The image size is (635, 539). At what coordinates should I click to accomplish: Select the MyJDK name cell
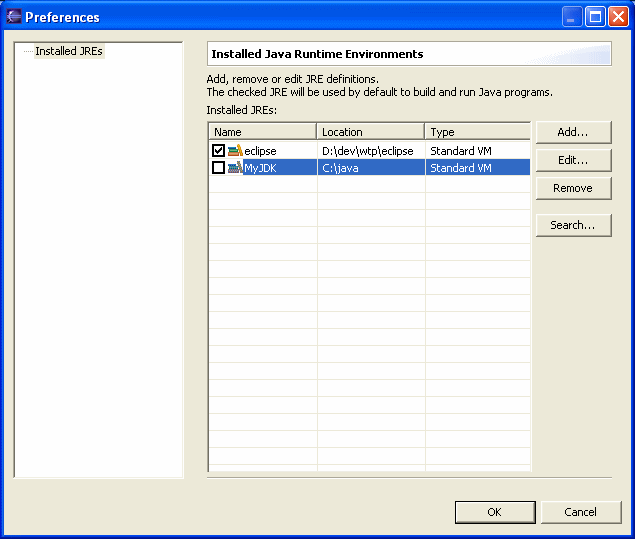[260, 168]
